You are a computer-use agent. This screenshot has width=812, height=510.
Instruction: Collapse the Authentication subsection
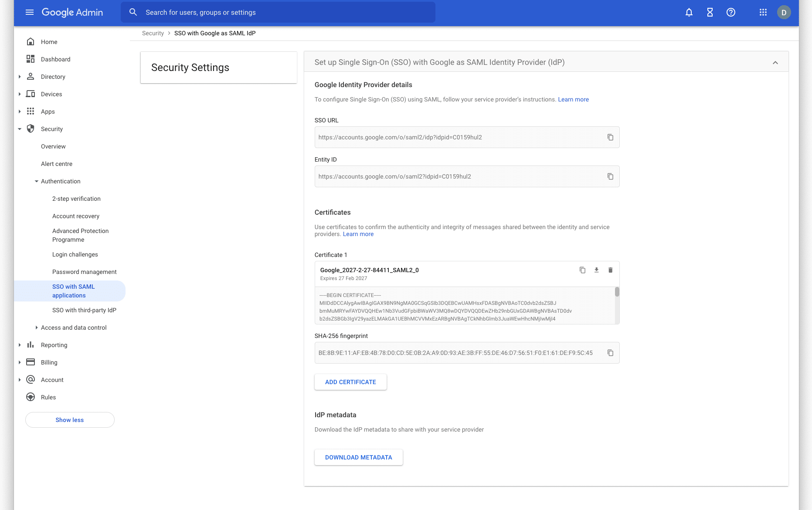[37, 181]
